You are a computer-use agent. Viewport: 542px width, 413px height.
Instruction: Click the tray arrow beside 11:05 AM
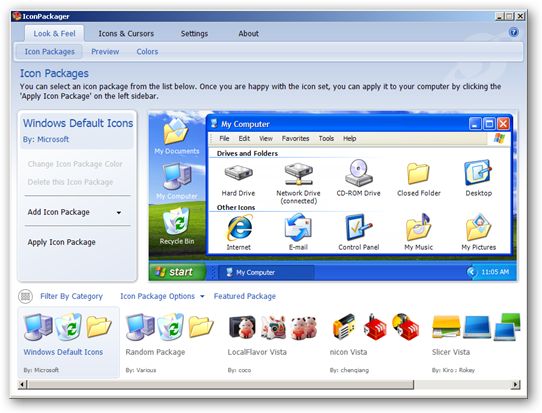471,272
